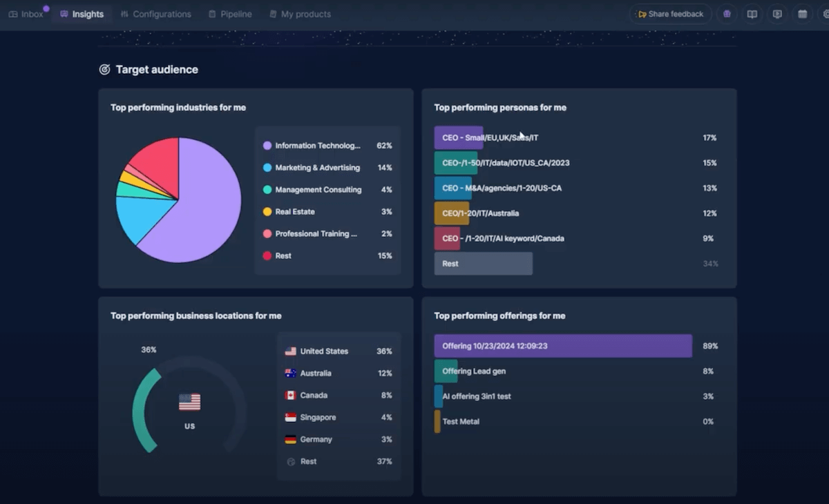829x504 pixels.
Task: Open the My products tab
Action: pos(300,14)
